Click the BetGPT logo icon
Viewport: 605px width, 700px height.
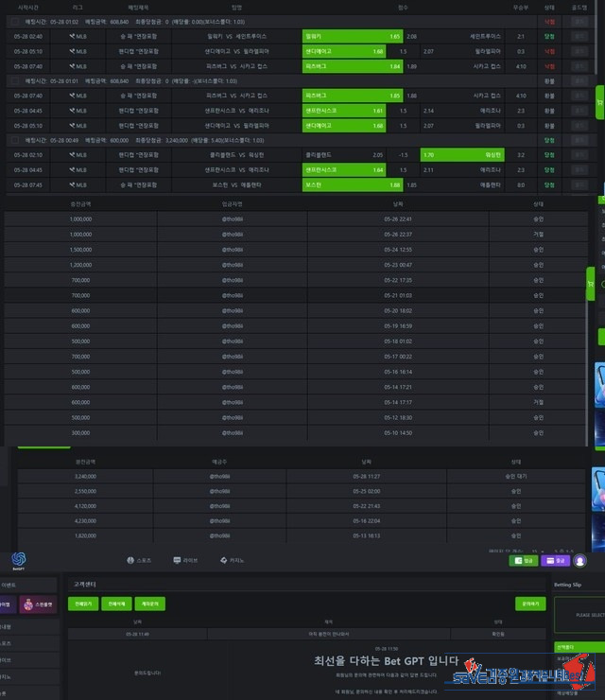[19, 559]
